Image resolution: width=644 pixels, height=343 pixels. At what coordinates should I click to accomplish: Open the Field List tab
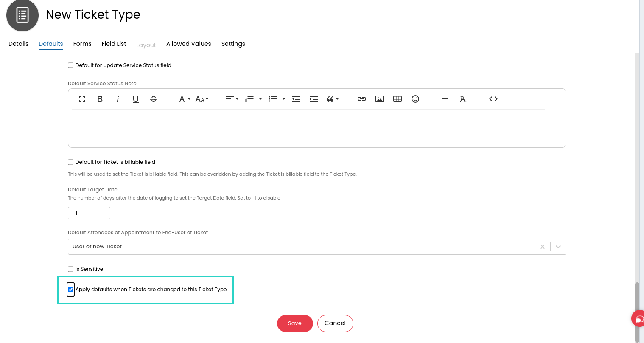114,44
